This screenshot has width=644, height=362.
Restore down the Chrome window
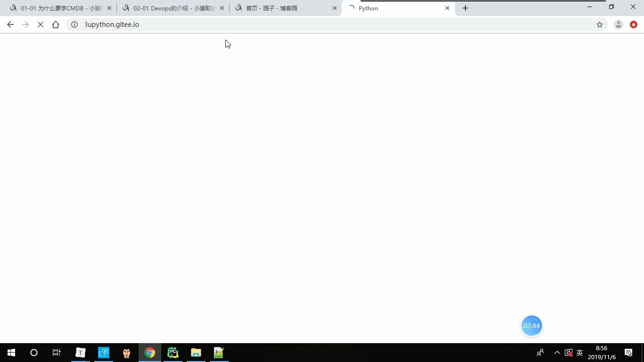(x=611, y=7)
